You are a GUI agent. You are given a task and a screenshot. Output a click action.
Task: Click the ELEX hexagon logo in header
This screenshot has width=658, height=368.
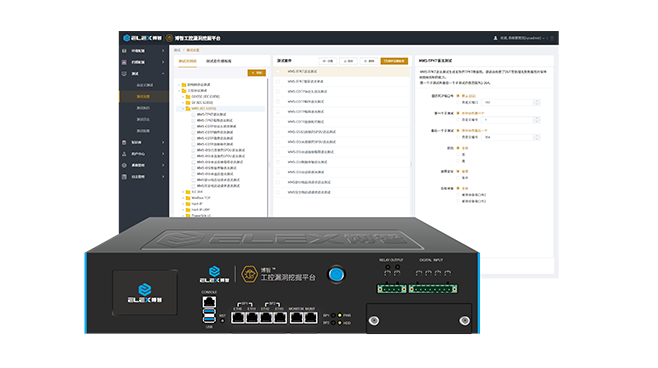(x=126, y=38)
